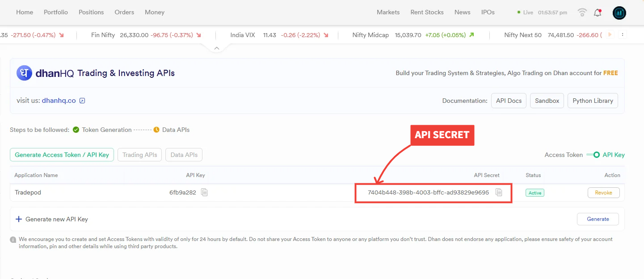Open Positions page
The image size is (644, 279).
pos(91,12)
